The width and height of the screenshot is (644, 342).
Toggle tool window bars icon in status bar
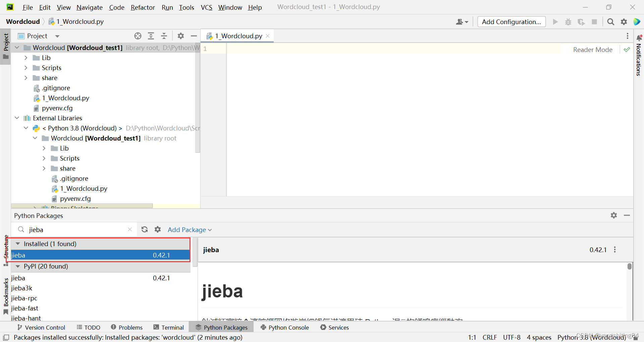tap(6, 337)
